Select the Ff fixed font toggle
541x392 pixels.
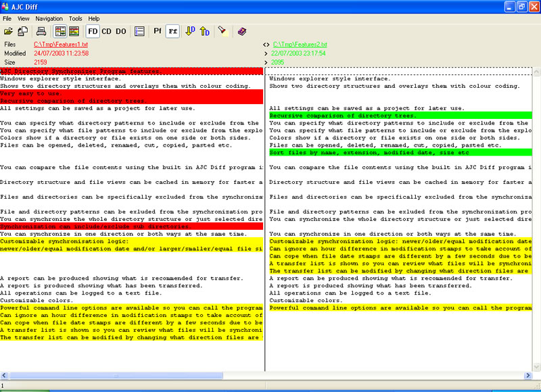[x=172, y=31]
